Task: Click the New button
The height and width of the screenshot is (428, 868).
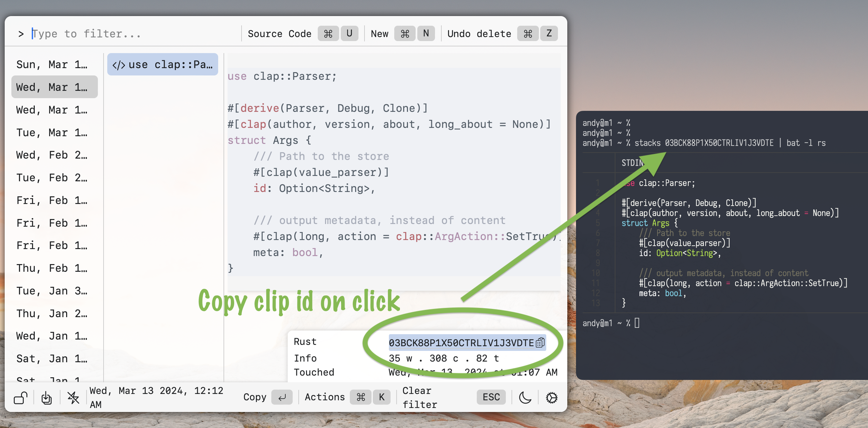Action: pyautogui.click(x=380, y=34)
